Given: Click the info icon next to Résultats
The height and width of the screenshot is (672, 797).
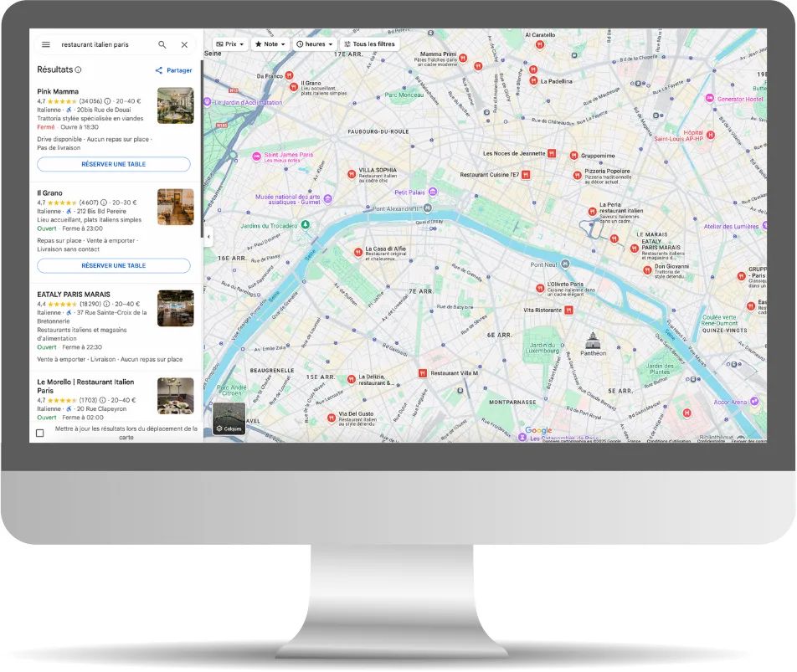Looking at the screenshot, I should coord(79,70).
